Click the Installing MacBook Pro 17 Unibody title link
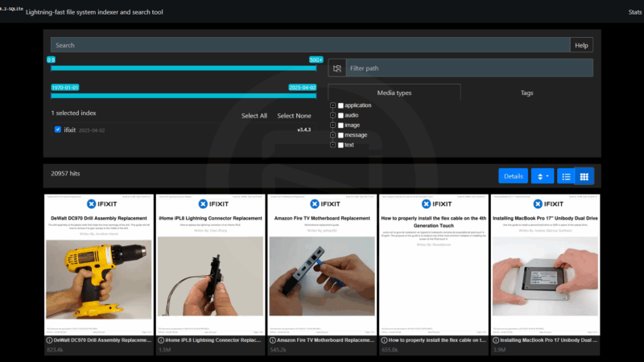The width and height of the screenshot is (644, 362). 549,340
